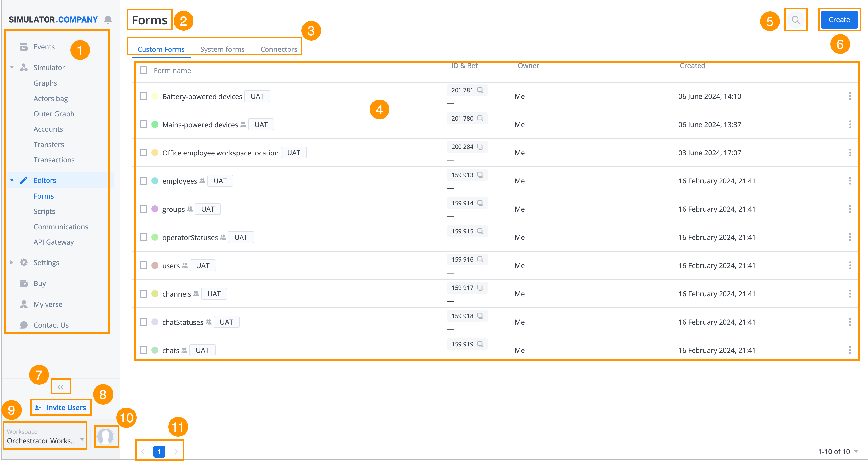868x461 pixels.
Task: Tick the users row checkbox
Action: (144, 266)
